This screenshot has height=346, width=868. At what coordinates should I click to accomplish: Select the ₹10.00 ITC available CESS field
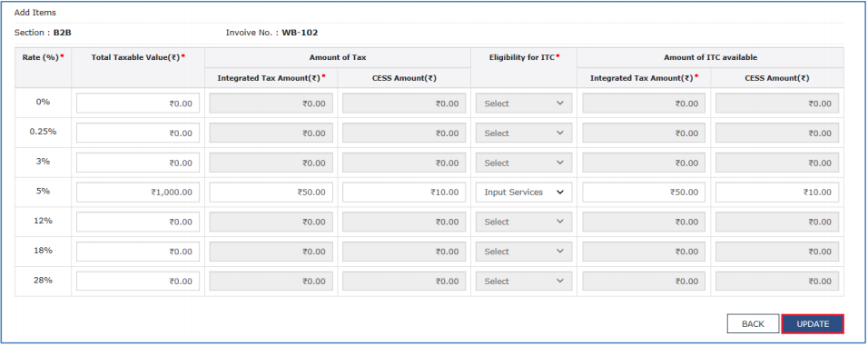tap(777, 193)
